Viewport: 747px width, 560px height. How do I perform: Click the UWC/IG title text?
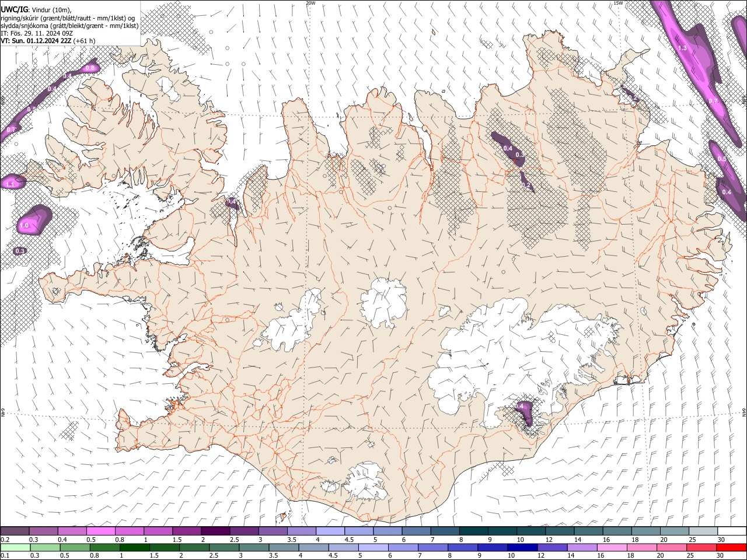tap(15, 9)
